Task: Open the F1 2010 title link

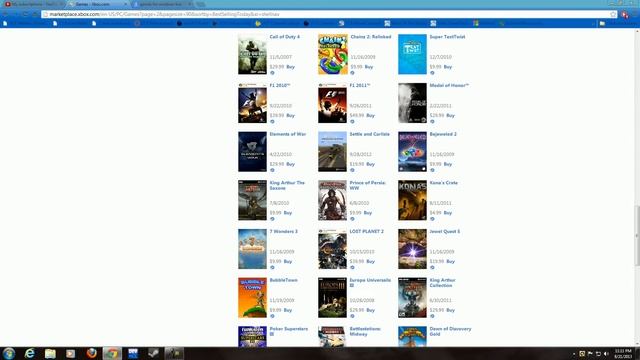Action: [x=280, y=85]
